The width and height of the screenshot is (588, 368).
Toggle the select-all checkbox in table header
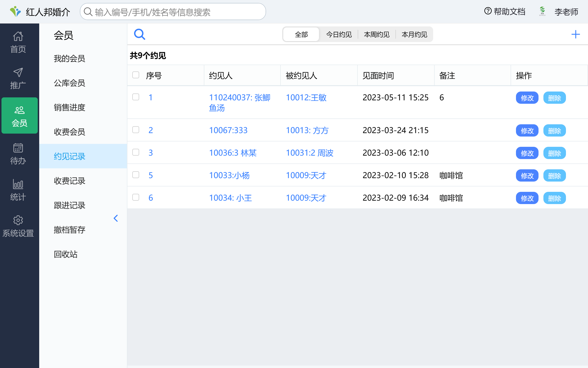[136, 75]
